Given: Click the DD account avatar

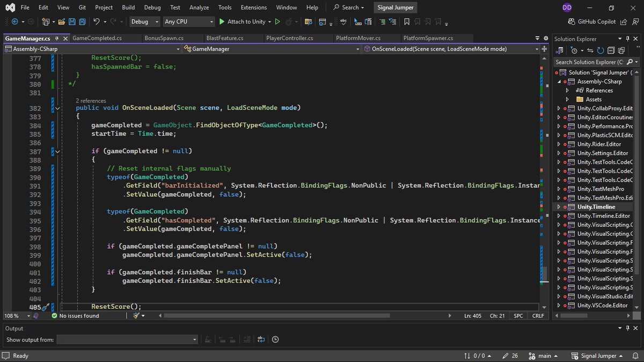Looking at the screenshot, I should point(567,8).
